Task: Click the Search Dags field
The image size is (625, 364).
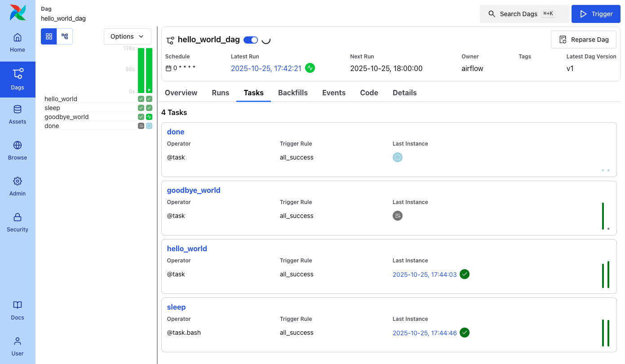Action: [x=524, y=14]
